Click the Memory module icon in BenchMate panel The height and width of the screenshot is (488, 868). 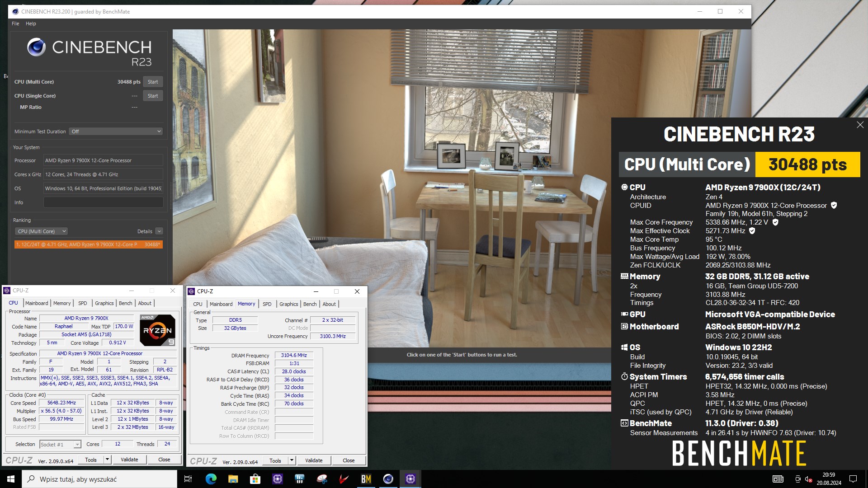[x=624, y=276]
